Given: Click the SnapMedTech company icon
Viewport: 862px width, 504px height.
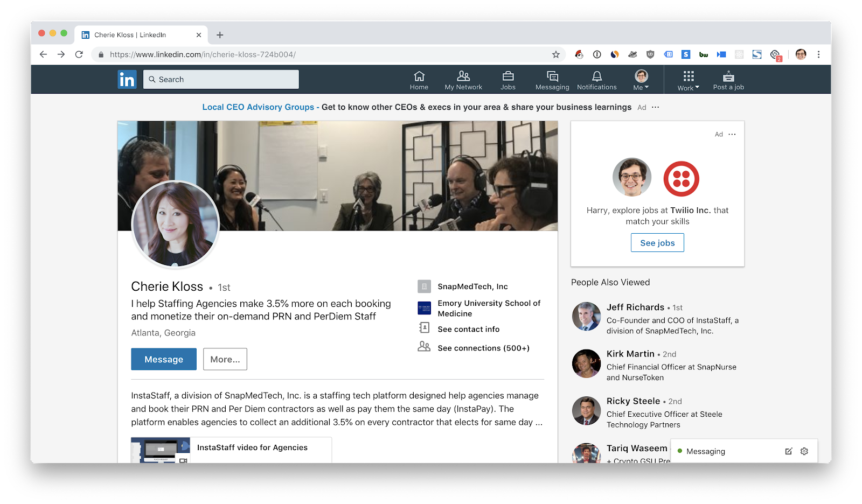Looking at the screenshot, I should point(425,286).
